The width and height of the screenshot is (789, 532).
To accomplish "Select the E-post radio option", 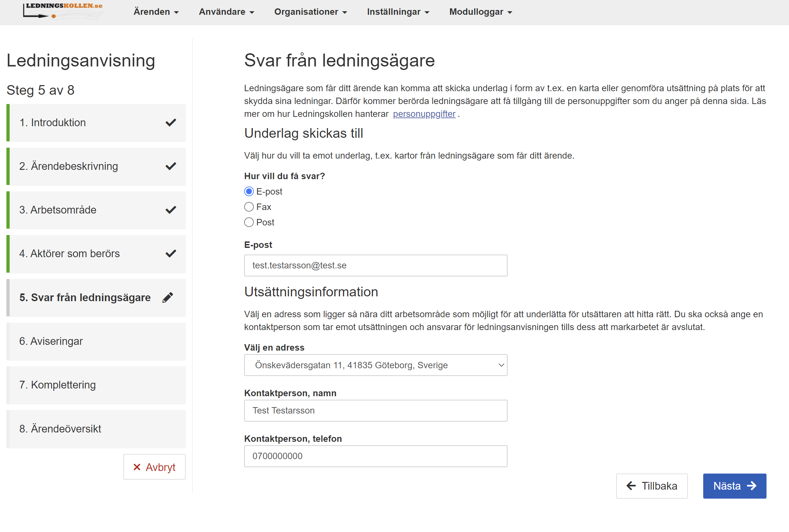I will tap(249, 192).
